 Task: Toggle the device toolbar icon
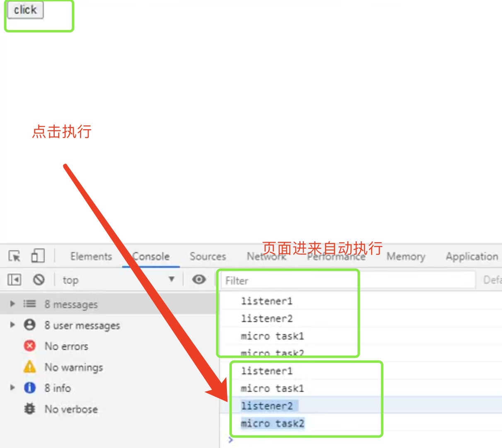(x=38, y=256)
